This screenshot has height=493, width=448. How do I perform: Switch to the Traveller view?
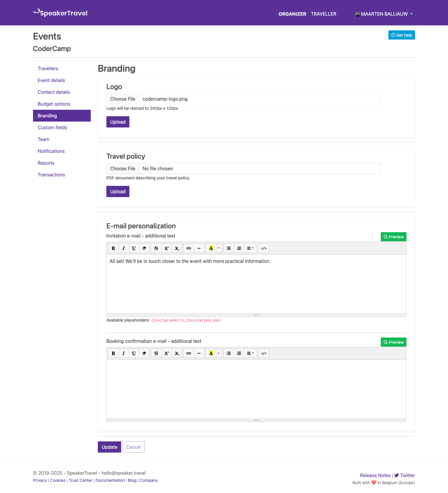323,14
